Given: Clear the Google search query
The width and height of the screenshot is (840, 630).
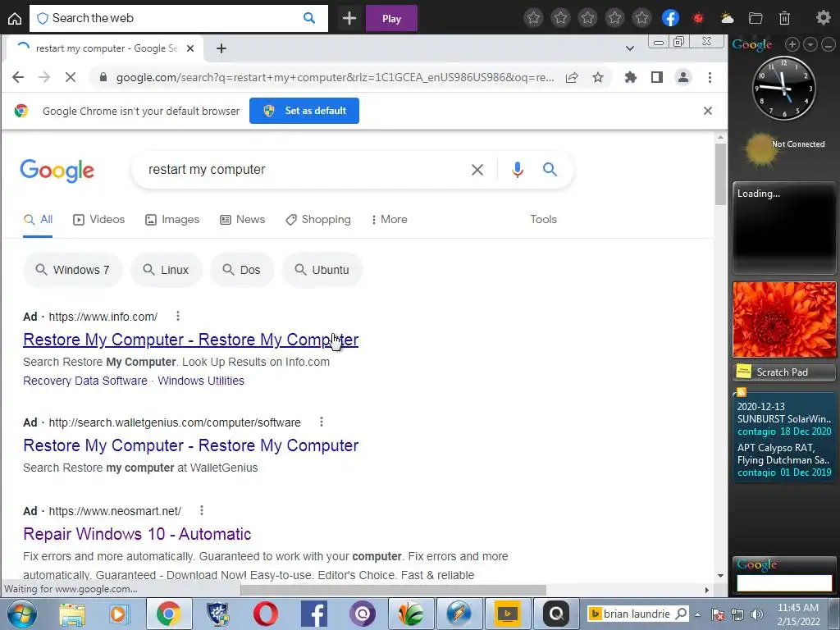Looking at the screenshot, I should 477,170.
